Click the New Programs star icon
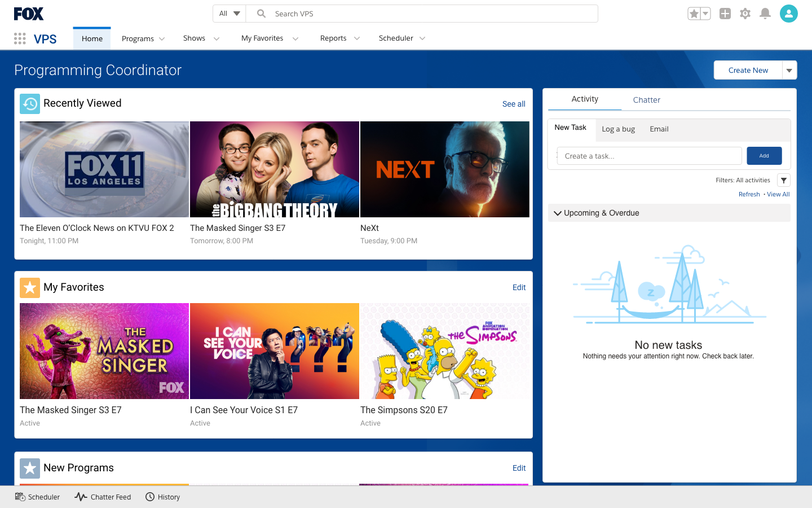This screenshot has width=812, height=508. (30, 468)
